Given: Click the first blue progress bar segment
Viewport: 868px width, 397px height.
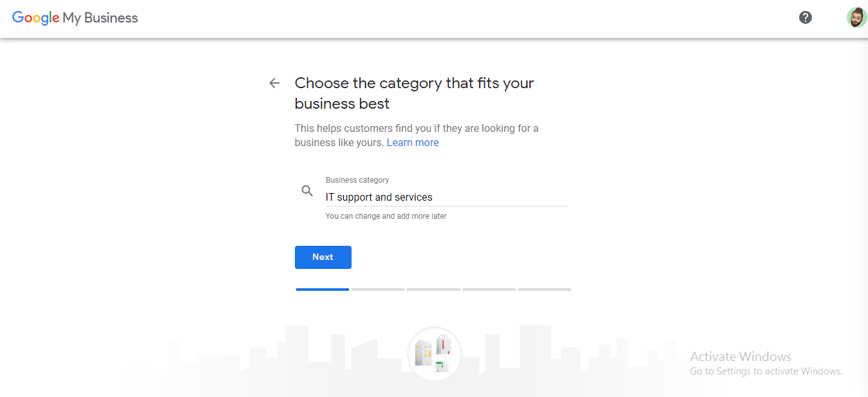Looking at the screenshot, I should pos(322,289).
